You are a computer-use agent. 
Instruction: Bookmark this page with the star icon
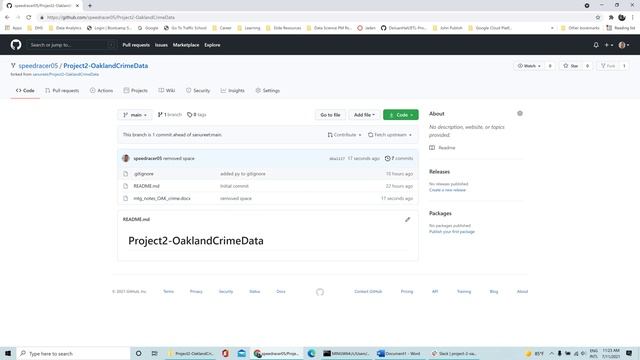point(598,17)
